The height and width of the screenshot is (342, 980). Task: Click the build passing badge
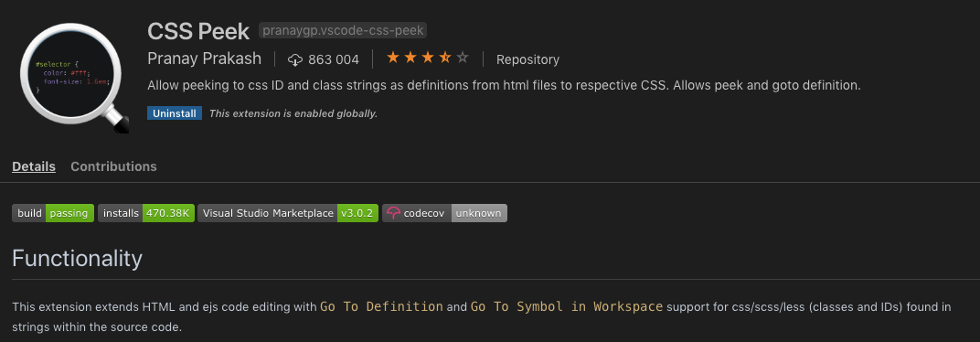click(x=53, y=213)
